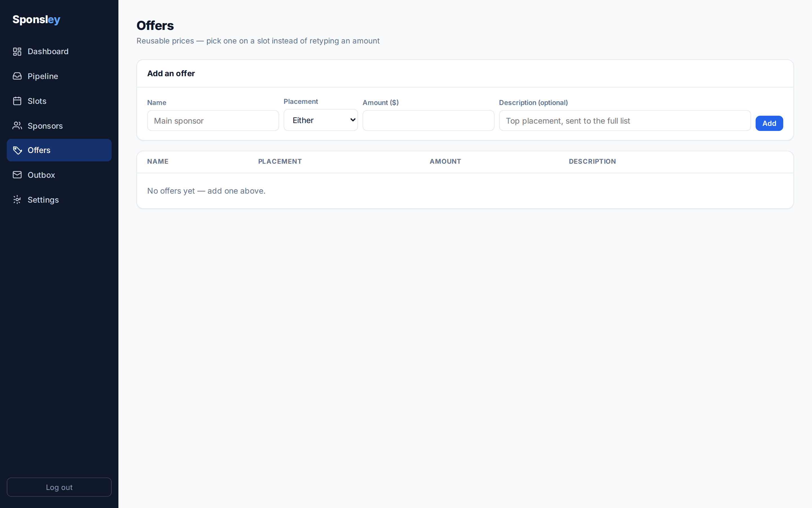Click the DESCRIPTION column header
This screenshot has height=508, width=812.
(x=592, y=162)
